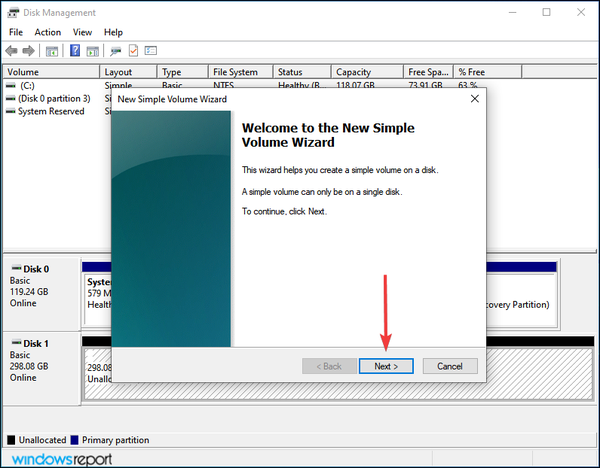Open the Action menu
Image resolution: width=600 pixels, height=468 pixels.
coord(47,32)
